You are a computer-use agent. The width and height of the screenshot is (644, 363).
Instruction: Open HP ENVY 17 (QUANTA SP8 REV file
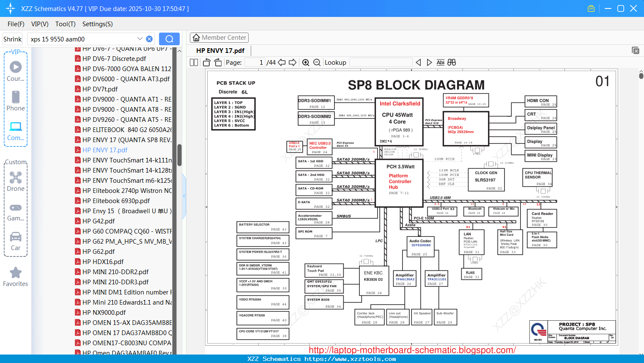[127, 140]
